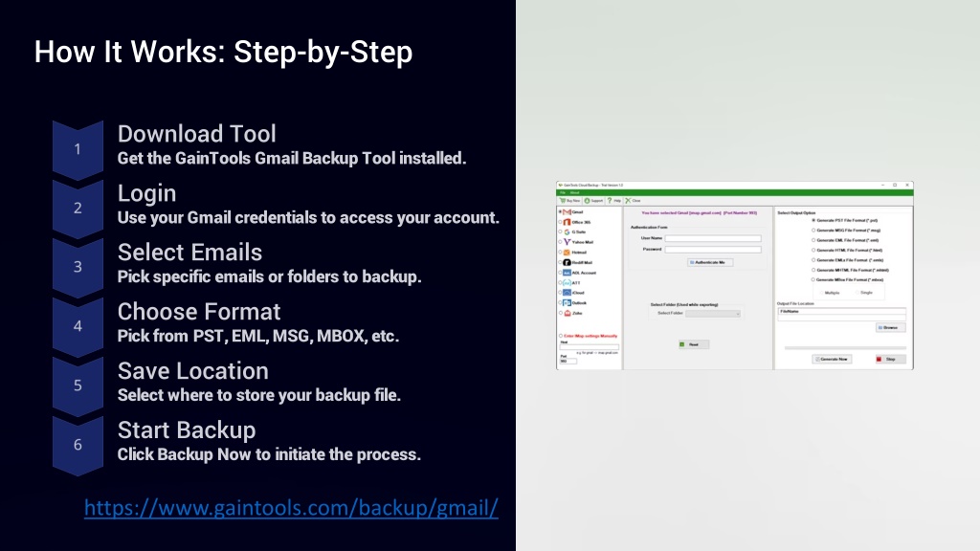The image size is (980, 551).
Task: Click "Pick specific emails or folders to backup."
Action: tap(269, 276)
